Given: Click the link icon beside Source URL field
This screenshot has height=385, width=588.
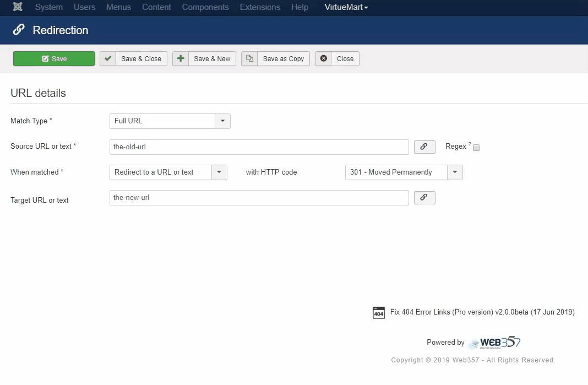Looking at the screenshot, I should (x=424, y=147).
